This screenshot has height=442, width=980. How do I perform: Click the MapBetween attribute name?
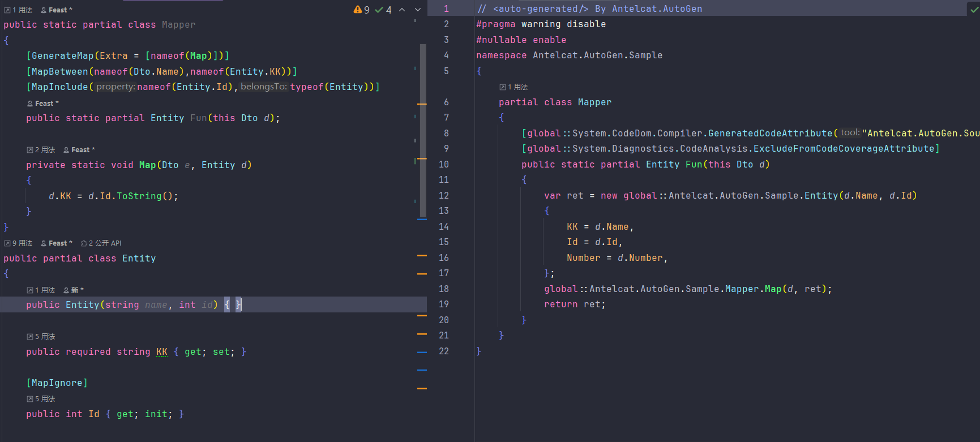tap(60, 71)
